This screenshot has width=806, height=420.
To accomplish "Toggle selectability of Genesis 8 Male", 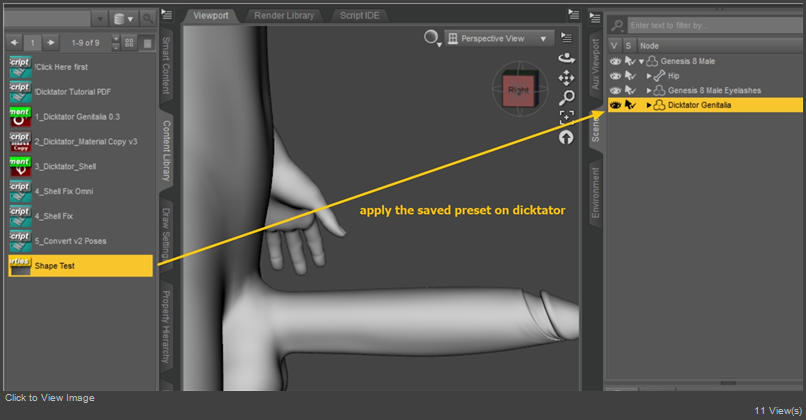I will [x=630, y=61].
